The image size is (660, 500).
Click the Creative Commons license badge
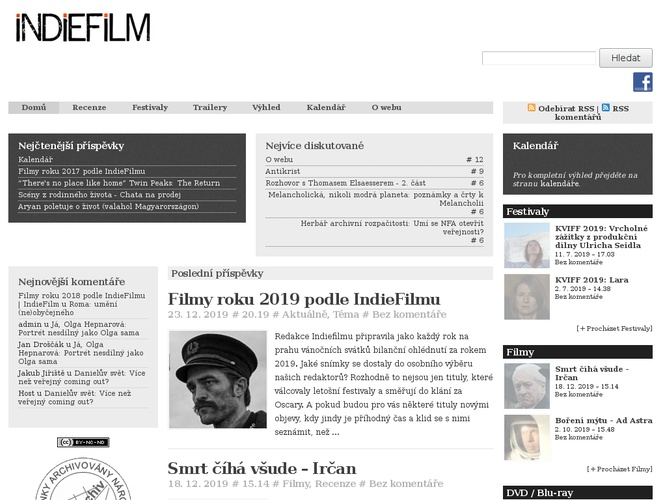[82, 441]
